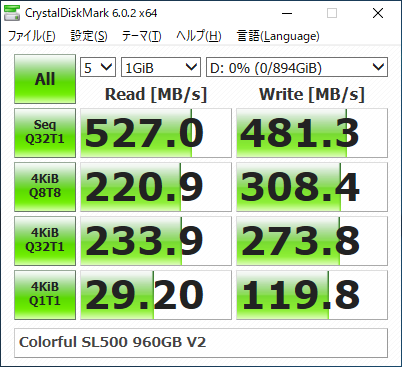
Task: Select the Seq write result 481.3
Action: [312, 133]
